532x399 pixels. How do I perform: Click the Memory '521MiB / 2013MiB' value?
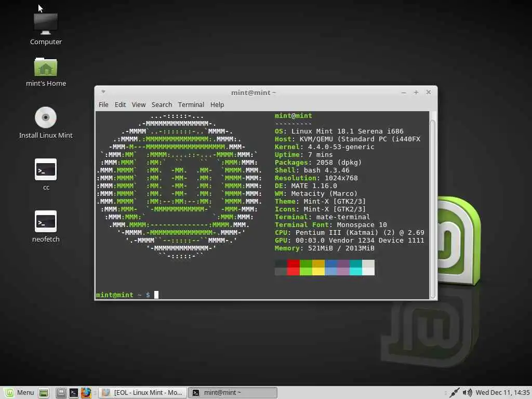tap(341, 248)
